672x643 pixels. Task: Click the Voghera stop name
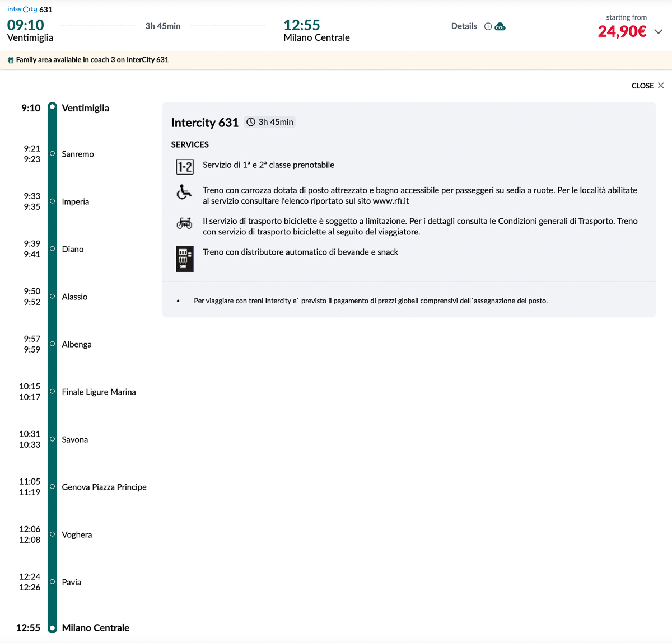coord(77,535)
